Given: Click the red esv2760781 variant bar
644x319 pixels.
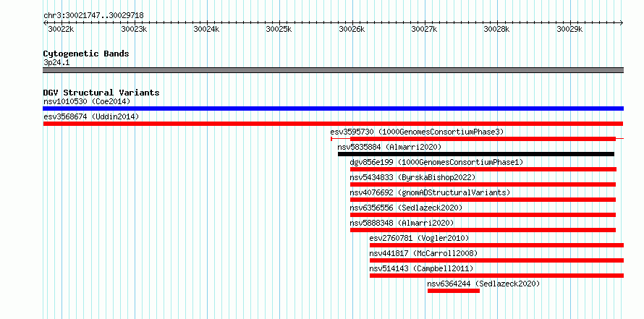Looking at the screenshot, I should 496,245.
